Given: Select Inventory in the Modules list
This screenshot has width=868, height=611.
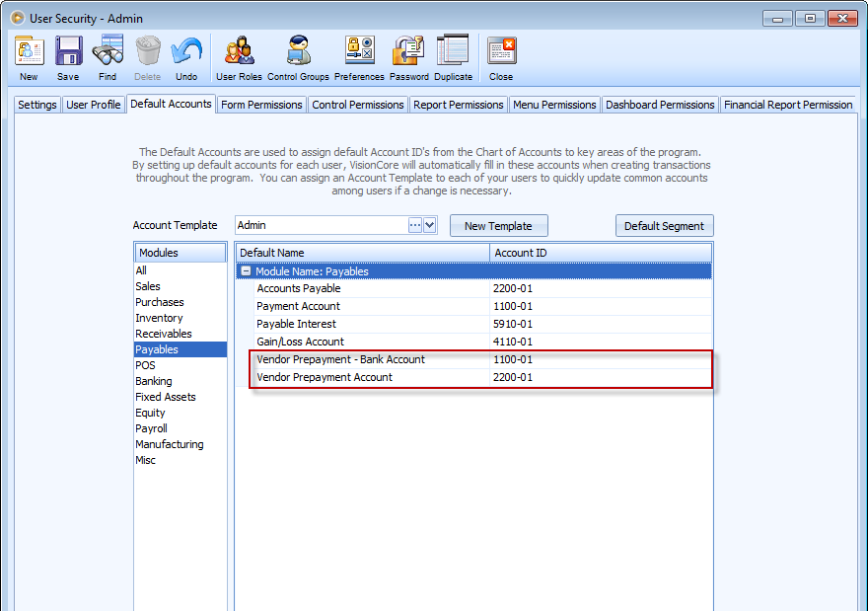Looking at the screenshot, I should [x=159, y=318].
